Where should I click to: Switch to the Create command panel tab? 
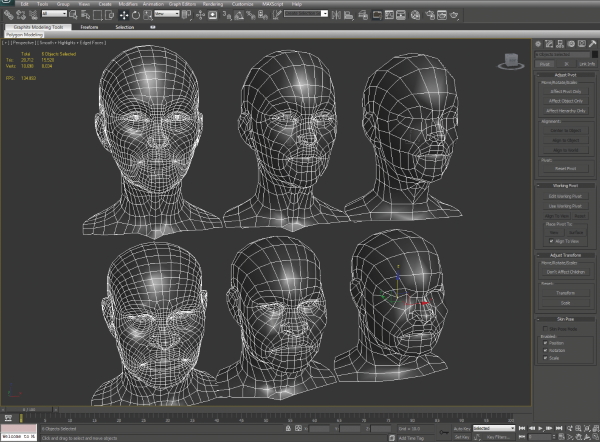[536, 44]
